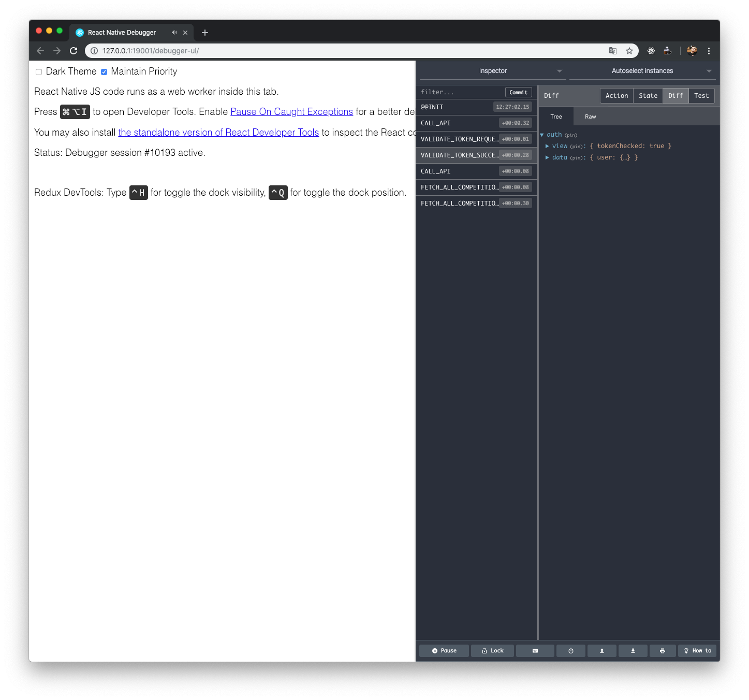749x700 pixels.
Task: Go back in browser history
Action: [x=40, y=51]
